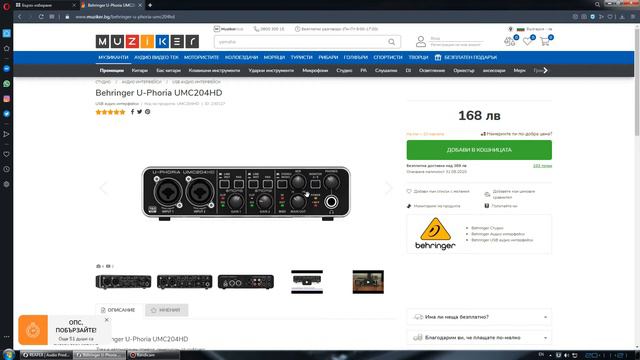Viewport: 640px width, 360px height.
Task: Open sidebar settings gear icon
Action: click(x=7, y=184)
